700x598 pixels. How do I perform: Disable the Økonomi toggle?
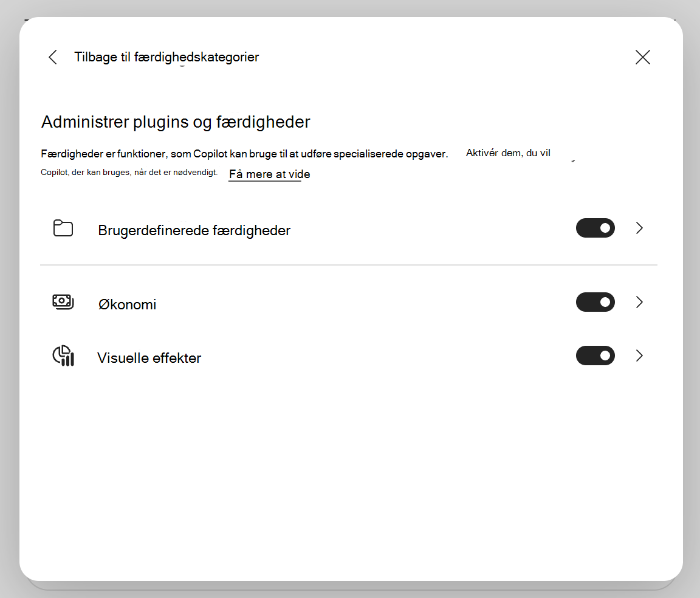click(595, 303)
